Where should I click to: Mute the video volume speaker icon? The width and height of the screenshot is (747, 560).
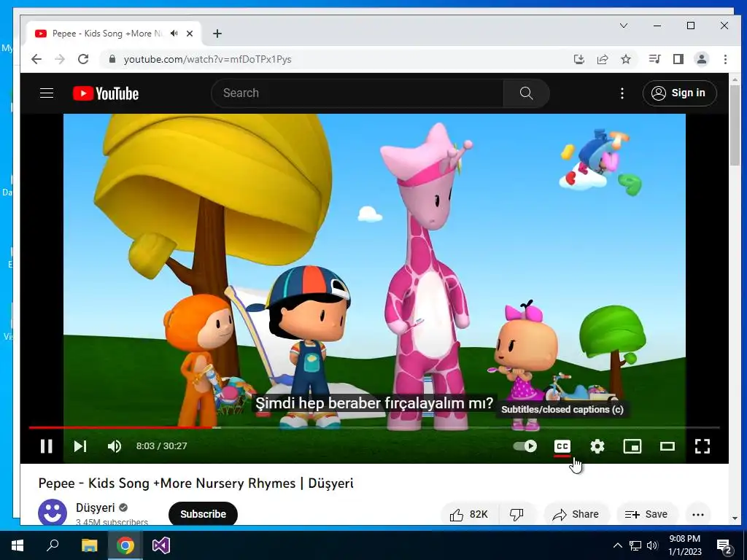pos(115,446)
